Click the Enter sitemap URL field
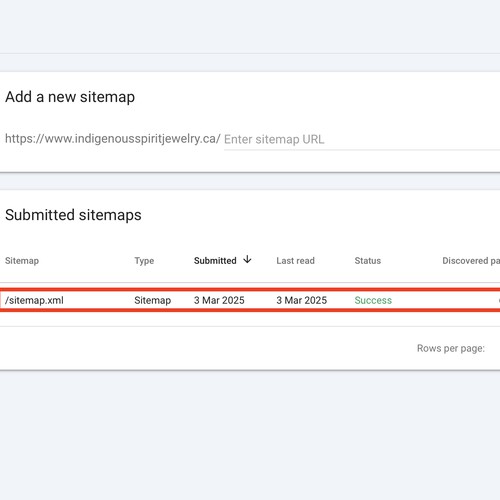 coord(362,139)
